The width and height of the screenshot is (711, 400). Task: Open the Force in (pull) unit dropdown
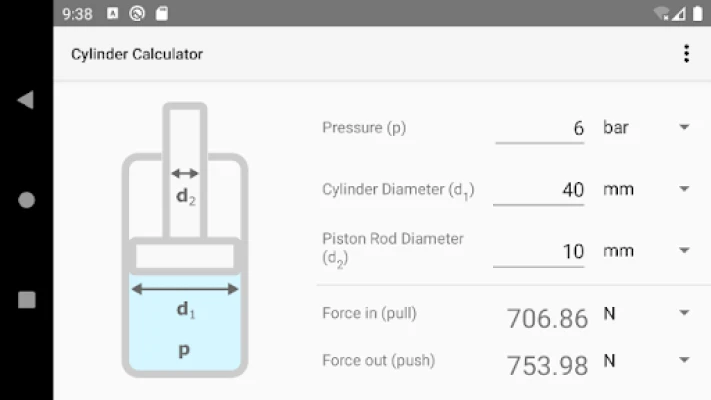coord(646,313)
